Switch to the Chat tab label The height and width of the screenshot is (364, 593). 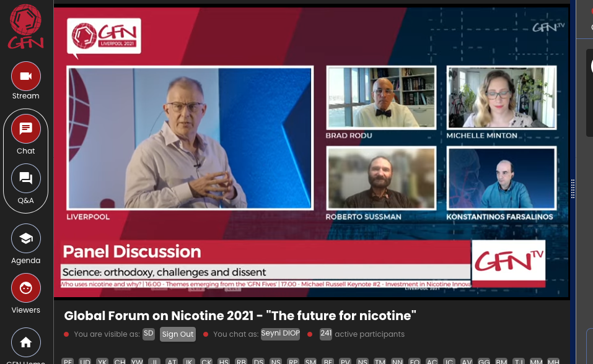click(x=25, y=150)
